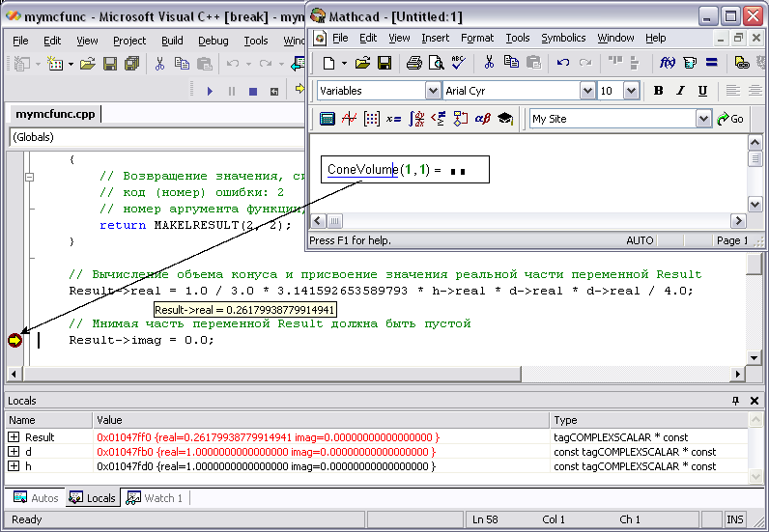Image resolution: width=769 pixels, height=532 pixels.
Task: Click Continue debugging play icon in Visual C++
Action: pyautogui.click(x=210, y=91)
